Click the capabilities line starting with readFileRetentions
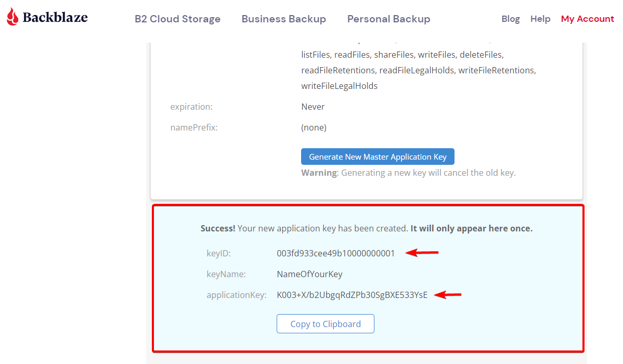This screenshot has height=364, width=623. [x=419, y=70]
